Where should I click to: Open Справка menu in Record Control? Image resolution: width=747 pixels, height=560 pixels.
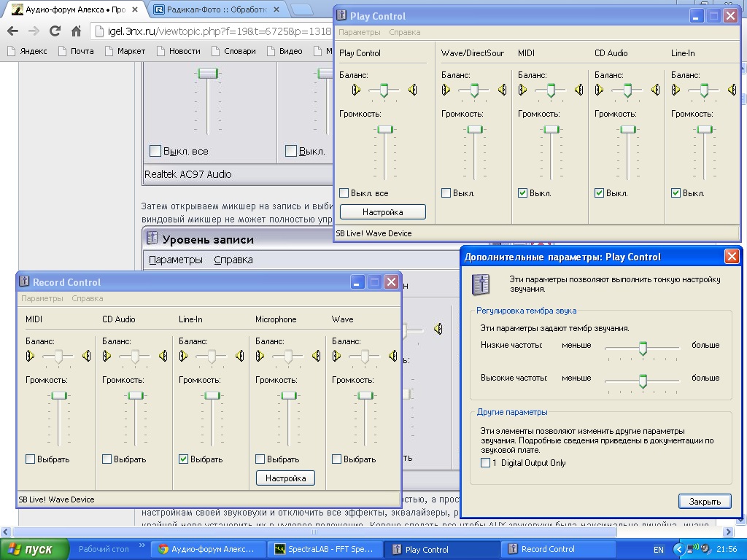(88, 298)
